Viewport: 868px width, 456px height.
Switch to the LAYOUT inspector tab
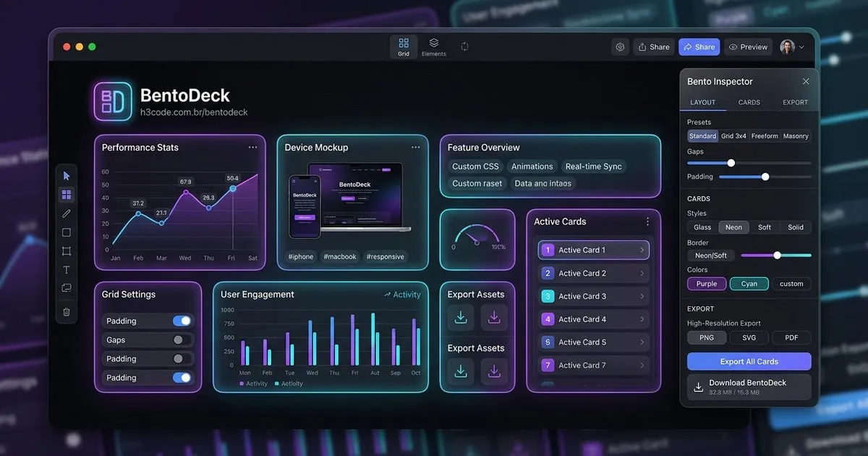pos(702,103)
